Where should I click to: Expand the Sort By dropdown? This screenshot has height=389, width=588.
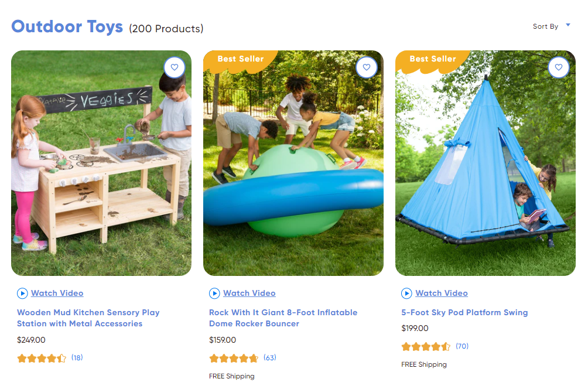click(x=551, y=26)
